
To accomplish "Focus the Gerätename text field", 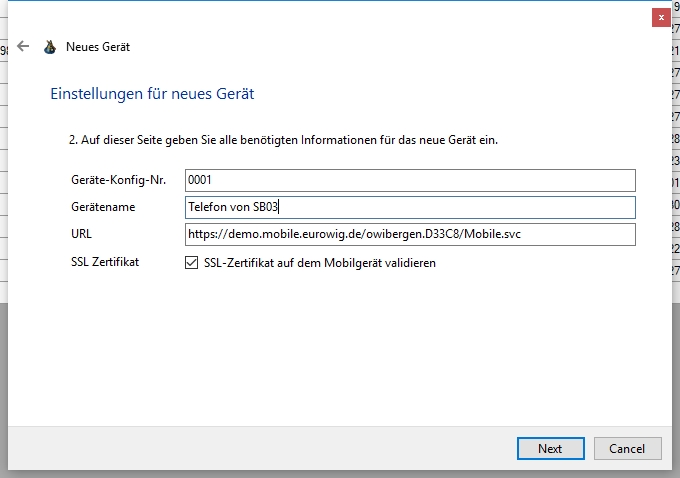I will coord(410,207).
